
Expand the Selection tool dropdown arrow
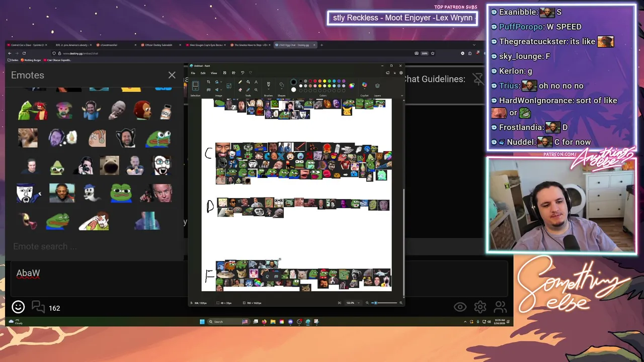click(x=196, y=89)
